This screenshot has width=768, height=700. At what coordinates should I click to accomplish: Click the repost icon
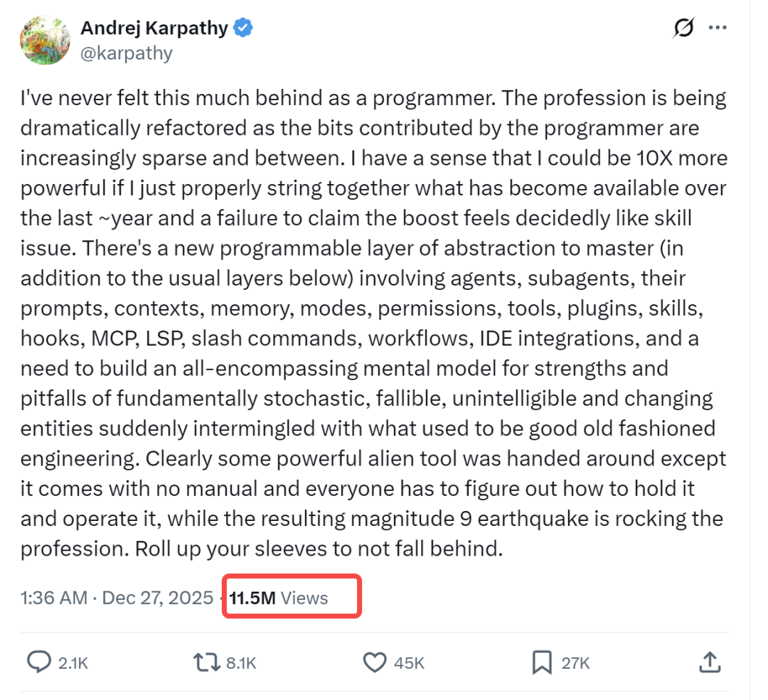207,662
